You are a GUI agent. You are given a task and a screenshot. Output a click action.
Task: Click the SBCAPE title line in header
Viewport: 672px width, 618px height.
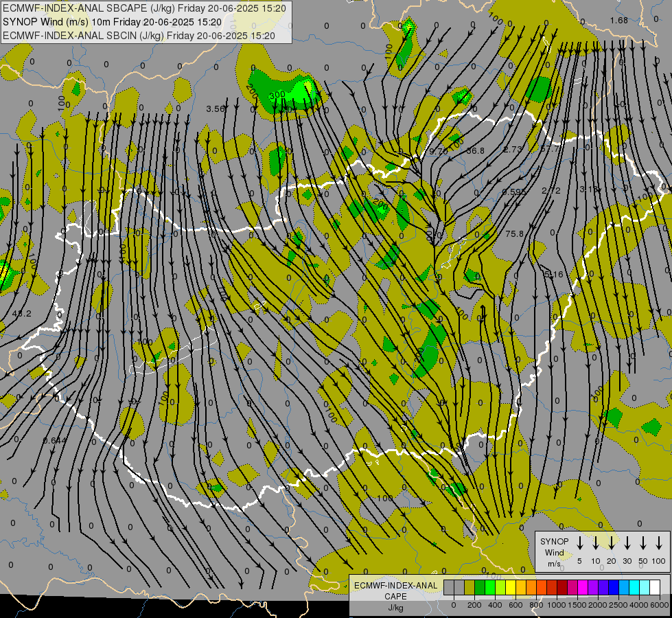click(x=144, y=8)
